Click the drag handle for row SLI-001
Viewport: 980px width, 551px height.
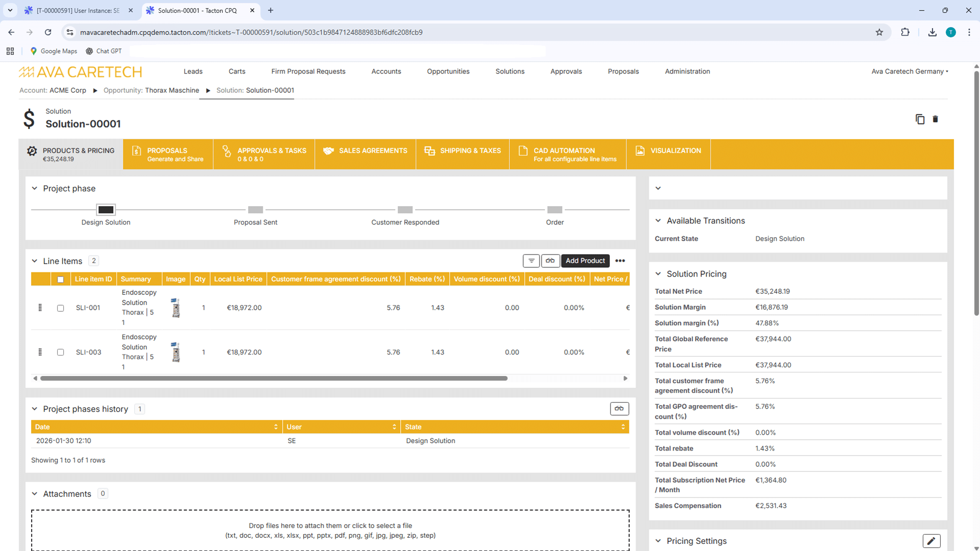point(40,308)
